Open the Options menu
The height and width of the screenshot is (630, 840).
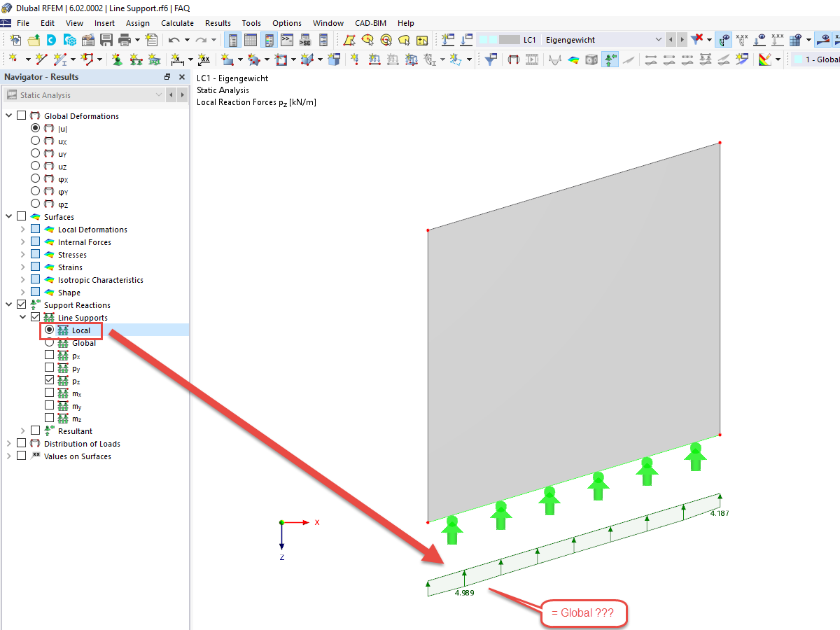287,23
